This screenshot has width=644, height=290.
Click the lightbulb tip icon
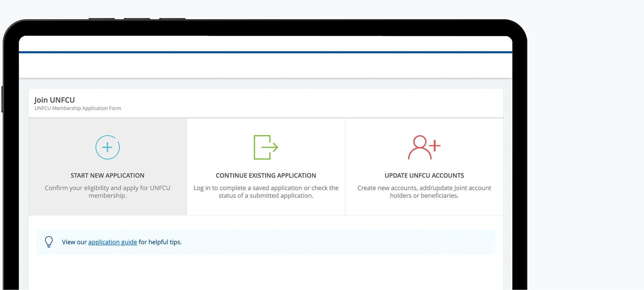point(49,242)
